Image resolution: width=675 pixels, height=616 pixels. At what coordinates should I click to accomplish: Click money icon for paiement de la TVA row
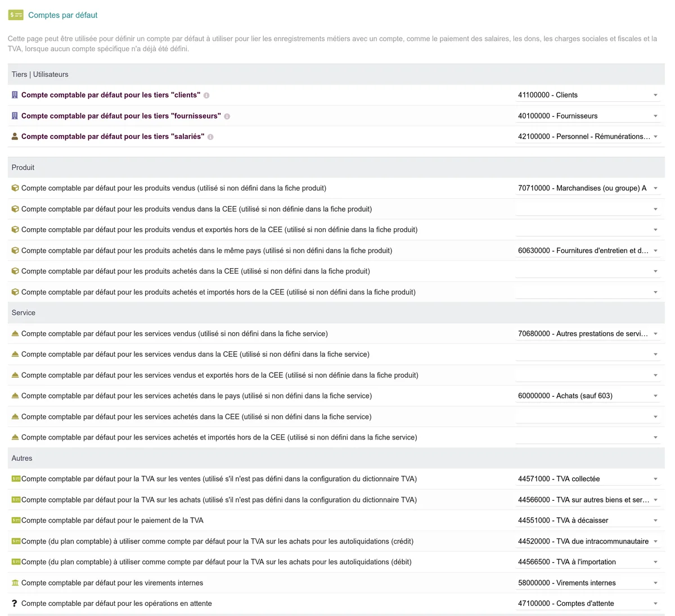16,520
